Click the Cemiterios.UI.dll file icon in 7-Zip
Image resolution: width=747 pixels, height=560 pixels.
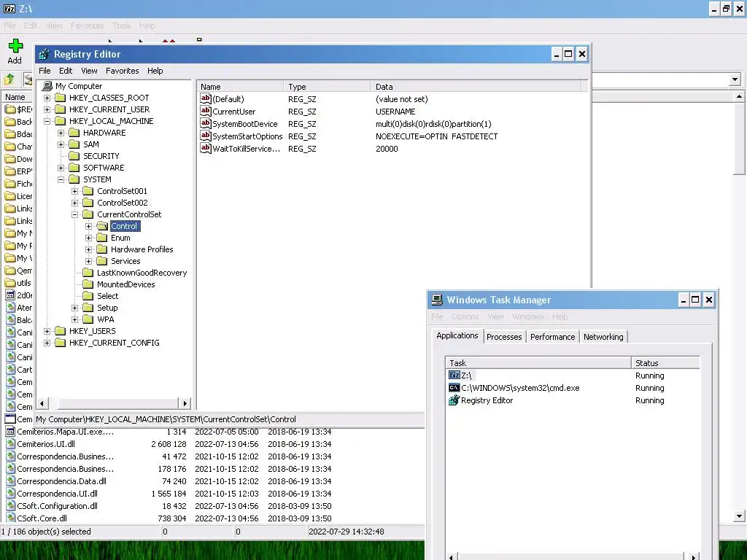pyautogui.click(x=10, y=444)
